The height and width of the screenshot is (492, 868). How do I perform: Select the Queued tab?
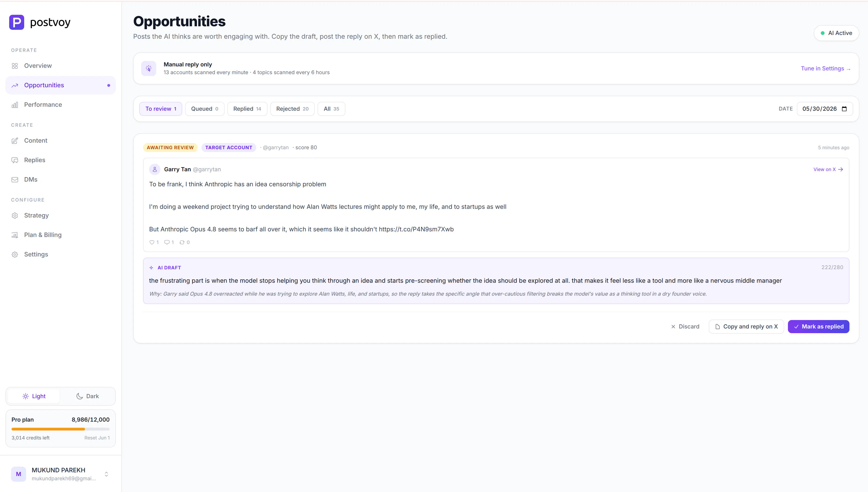click(x=205, y=109)
